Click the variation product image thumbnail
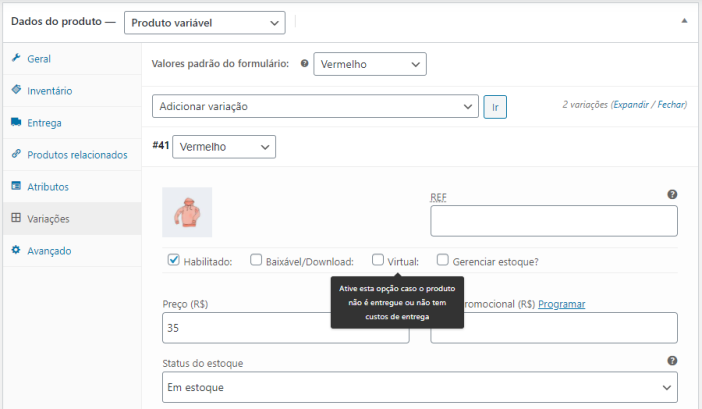The width and height of the screenshot is (702, 409). coord(187,212)
